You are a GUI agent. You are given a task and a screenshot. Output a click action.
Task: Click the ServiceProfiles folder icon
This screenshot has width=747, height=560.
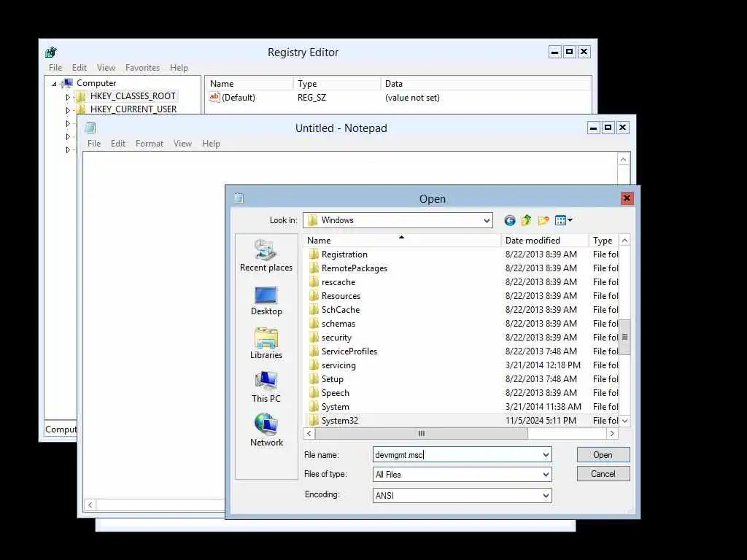point(314,351)
